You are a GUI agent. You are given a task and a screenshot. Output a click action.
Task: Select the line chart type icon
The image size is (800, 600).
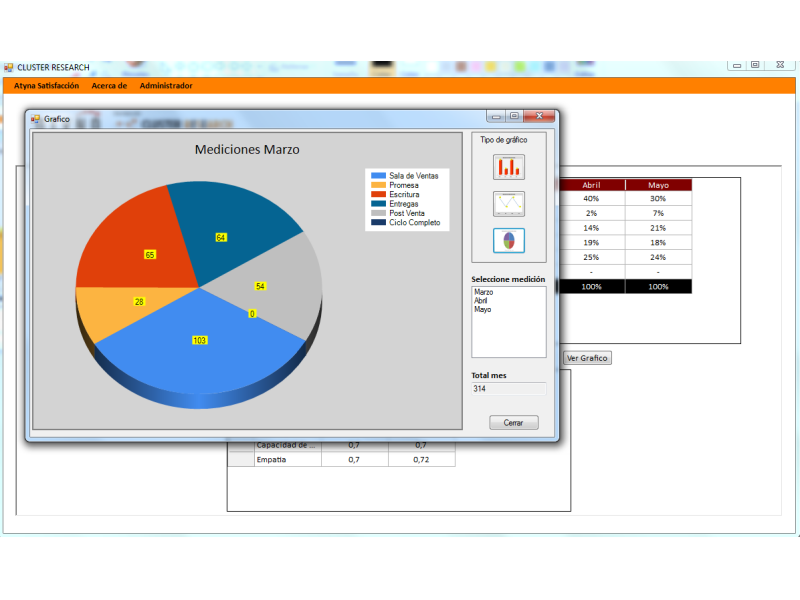[509, 203]
